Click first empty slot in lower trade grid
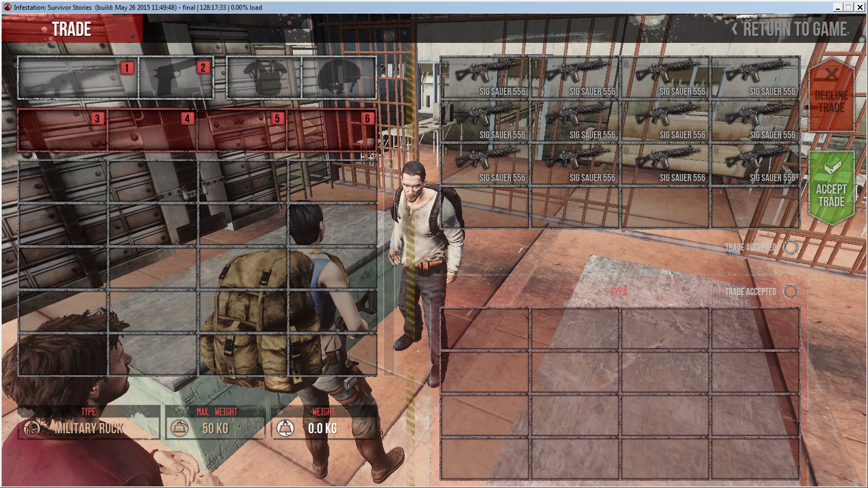Image resolution: width=868 pixels, height=488 pixels. coord(485,329)
